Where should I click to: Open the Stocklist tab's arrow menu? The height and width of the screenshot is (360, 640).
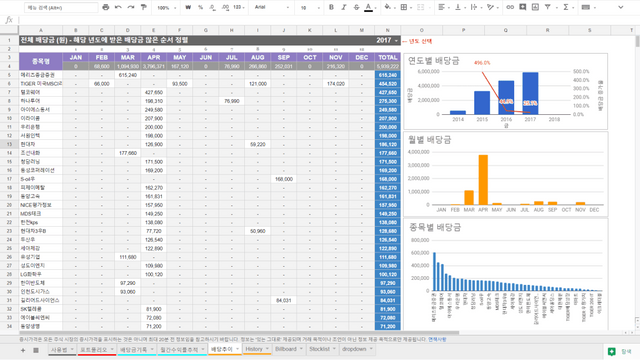click(334, 349)
